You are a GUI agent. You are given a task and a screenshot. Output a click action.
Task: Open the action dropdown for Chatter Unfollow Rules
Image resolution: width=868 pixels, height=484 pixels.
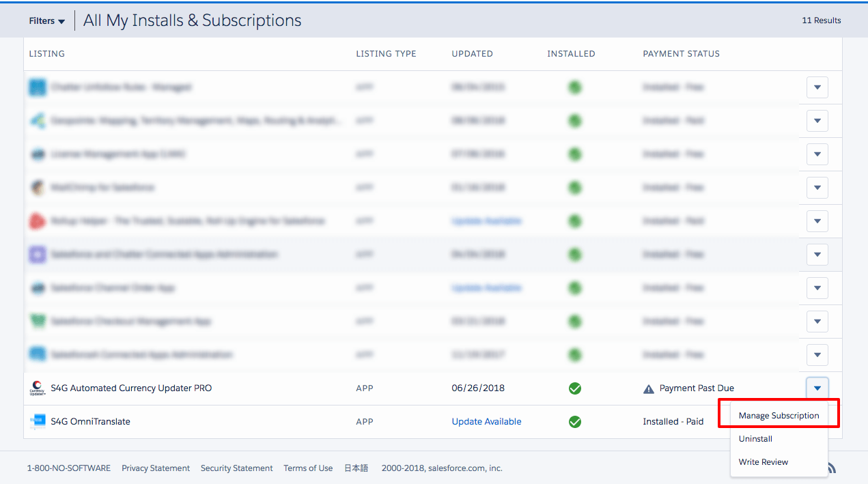tap(817, 87)
